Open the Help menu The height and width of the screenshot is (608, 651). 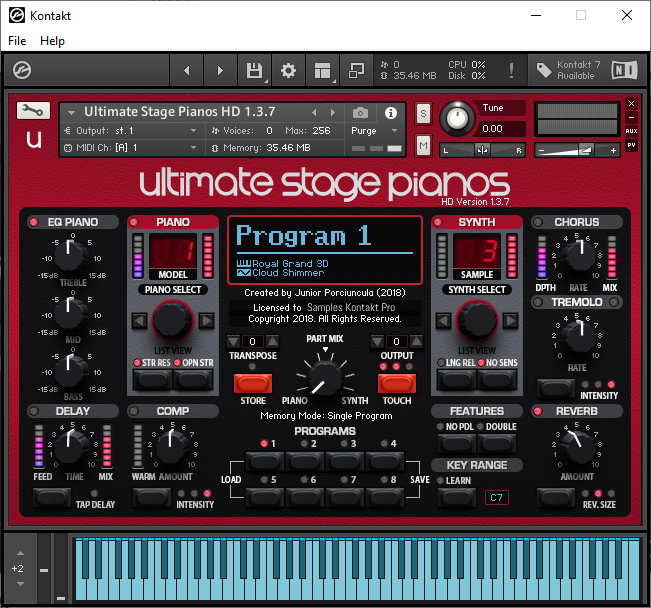52,41
